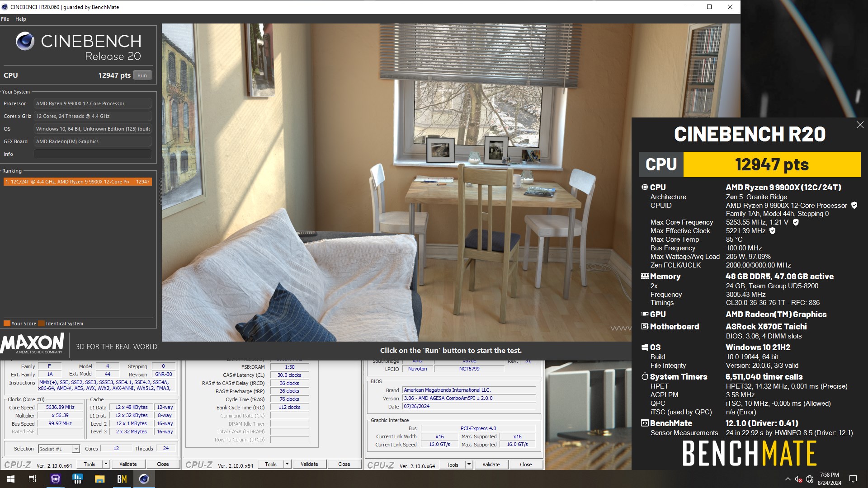Image resolution: width=868 pixels, height=488 pixels.
Task: Click the network globe tray icon
Action: (810, 479)
